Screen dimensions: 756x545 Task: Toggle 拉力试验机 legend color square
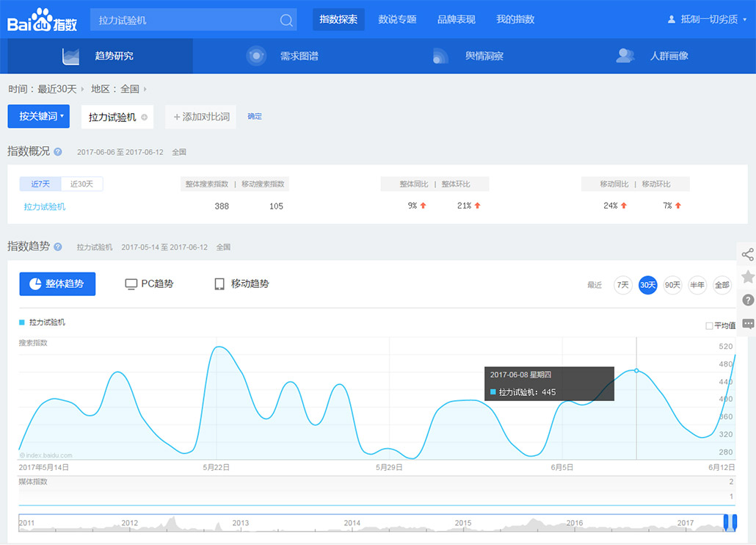22,322
